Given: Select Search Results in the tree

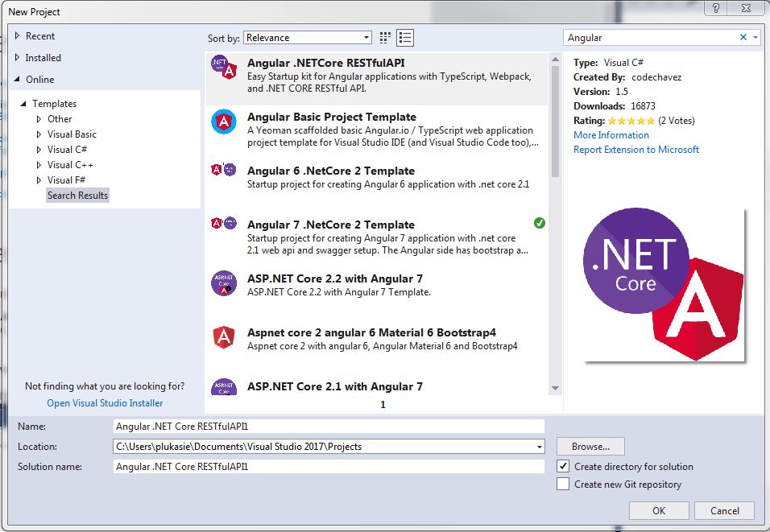Looking at the screenshot, I should [x=77, y=196].
